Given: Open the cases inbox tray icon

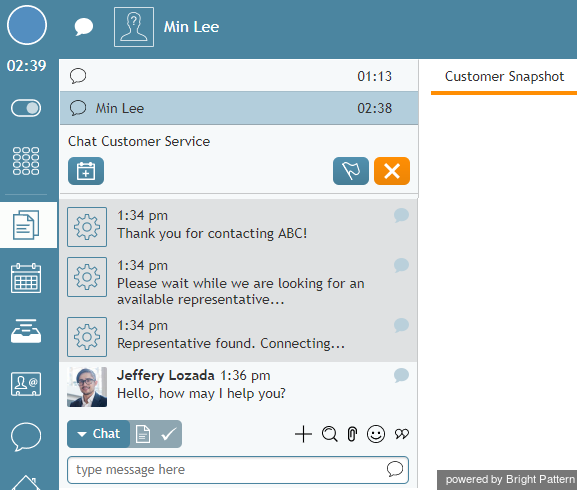Looking at the screenshot, I should point(26,331).
